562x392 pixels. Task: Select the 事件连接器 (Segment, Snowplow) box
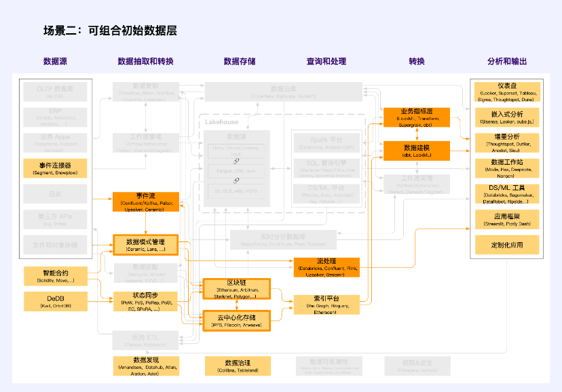(56, 169)
